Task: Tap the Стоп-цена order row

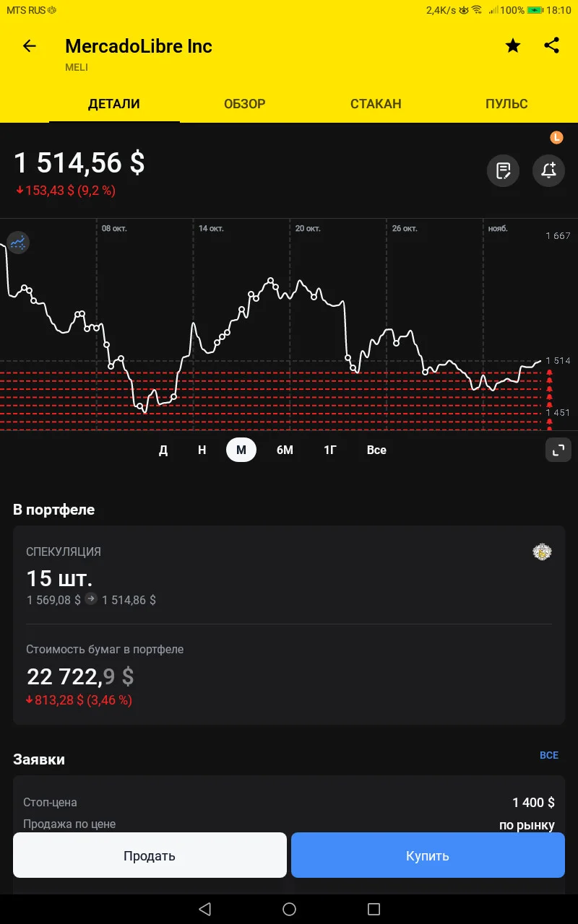Action: [x=289, y=803]
